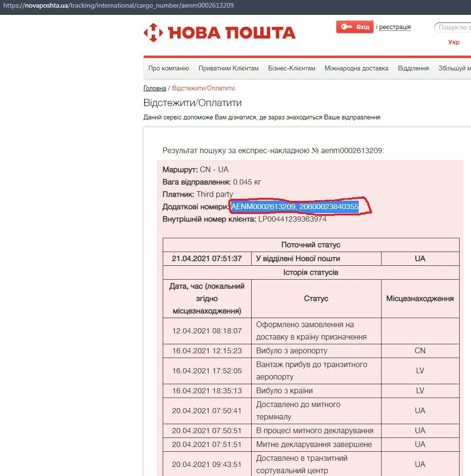
Task: Click the route value CN - UA
Action: [214, 169]
